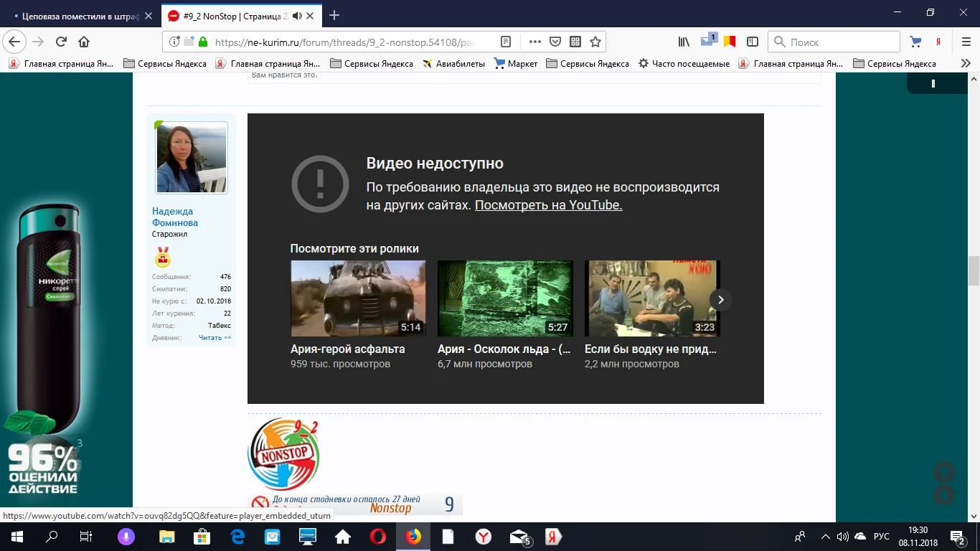Toggle reader view in address bar
Screen dimensions: 980x551
coord(506,42)
